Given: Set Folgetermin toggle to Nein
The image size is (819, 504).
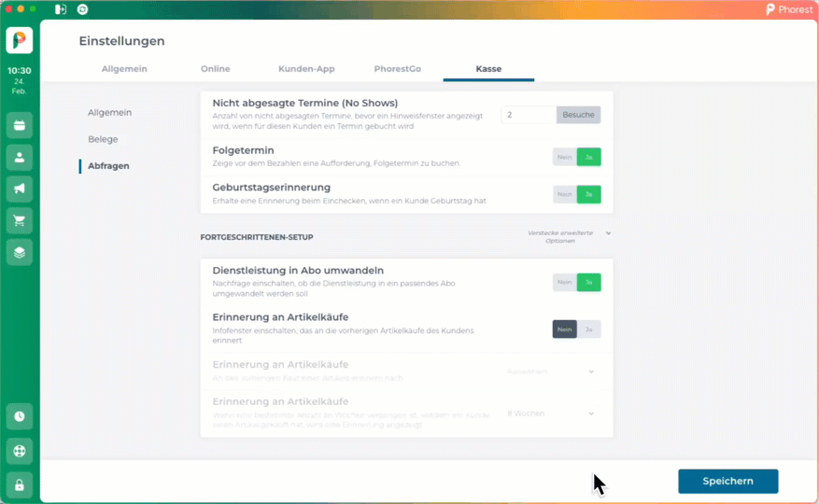Looking at the screenshot, I should [564, 157].
